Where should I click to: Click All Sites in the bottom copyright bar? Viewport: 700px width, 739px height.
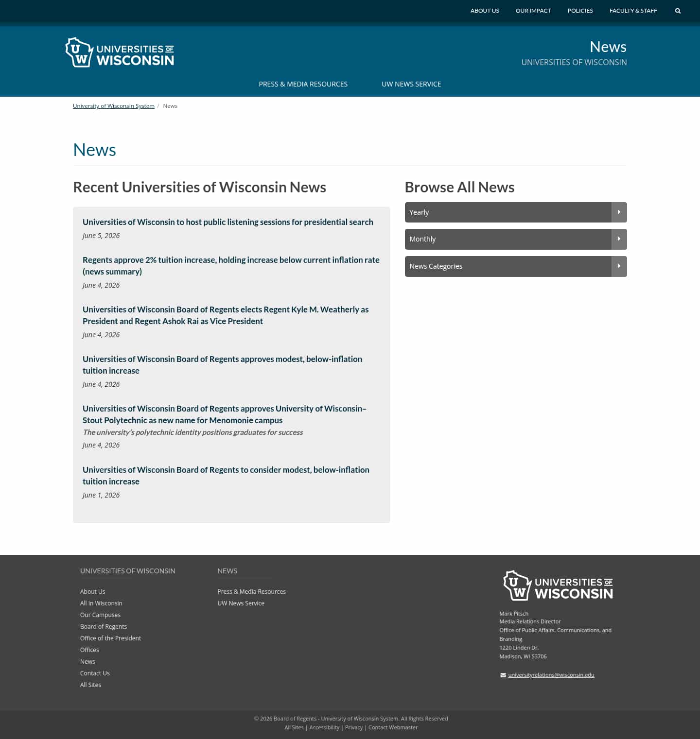tap(294, 727)
